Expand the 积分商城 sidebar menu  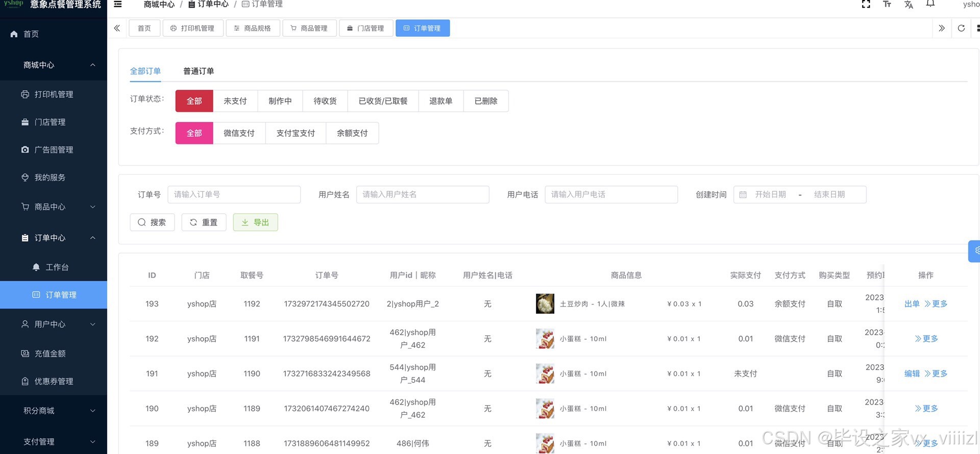click(x=54, y=411)
